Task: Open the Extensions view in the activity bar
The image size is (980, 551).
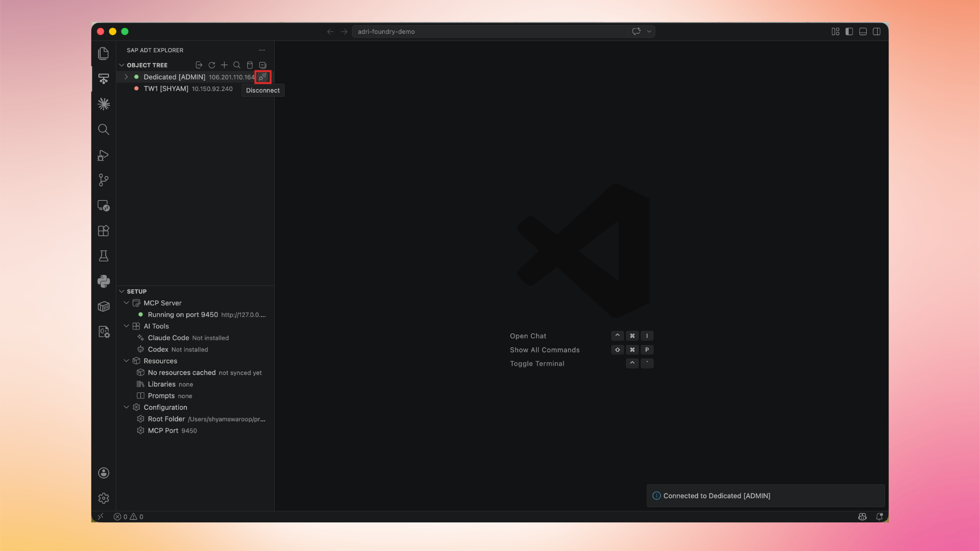Action: (x=104, y=231)
